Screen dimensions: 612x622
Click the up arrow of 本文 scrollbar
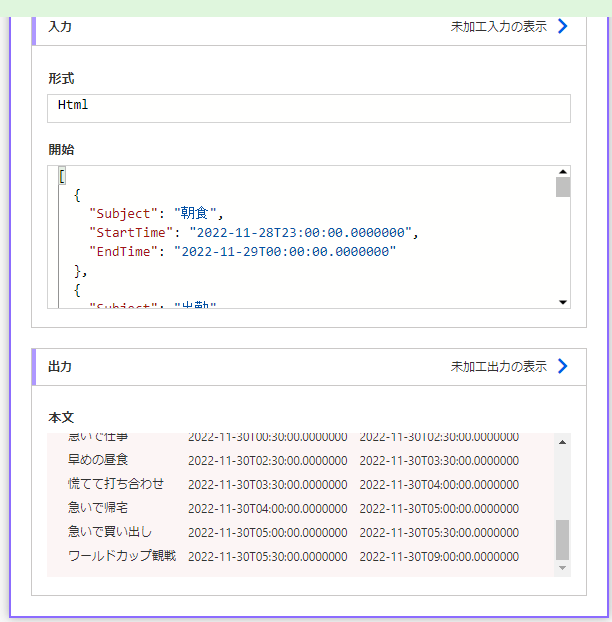click(562, 442)
